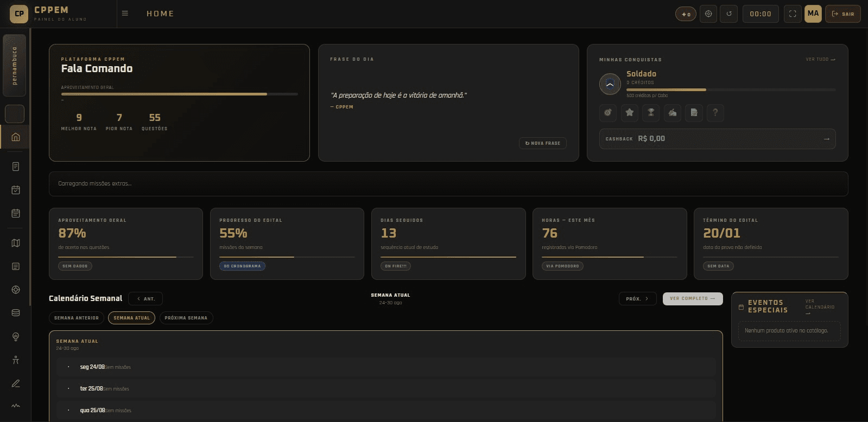Toggle fullscreen mode in the top bar
This screenshot has height=422, width=868.
793,14
